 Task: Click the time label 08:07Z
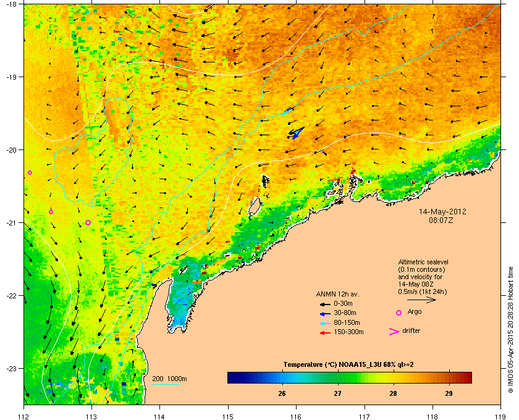click(x=441, y=220)
